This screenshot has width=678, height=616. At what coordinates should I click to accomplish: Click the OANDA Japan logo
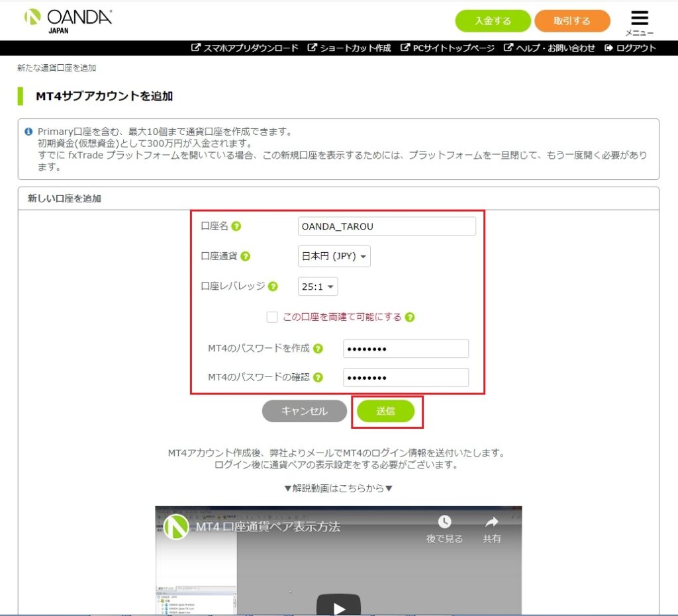68,21
